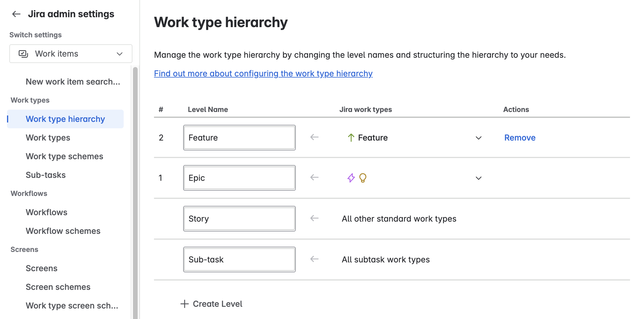The height and width of the screenshot is (319, 644).
Task: Go to Work type schemes page
Action: tap(64, 156)
